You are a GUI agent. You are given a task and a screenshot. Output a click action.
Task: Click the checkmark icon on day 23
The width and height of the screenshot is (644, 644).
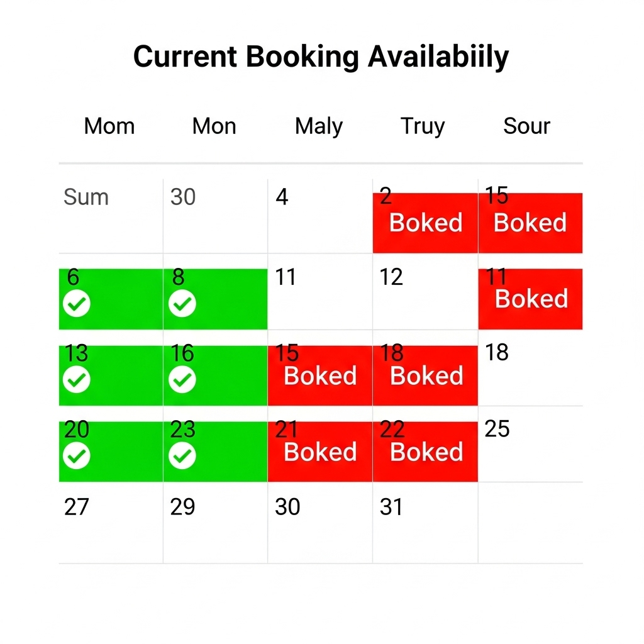pyautogui.click(x=182, y=456)
